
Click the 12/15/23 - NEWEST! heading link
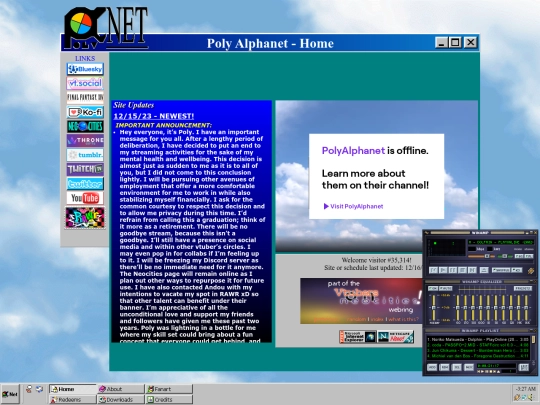(x=154, y=116)
